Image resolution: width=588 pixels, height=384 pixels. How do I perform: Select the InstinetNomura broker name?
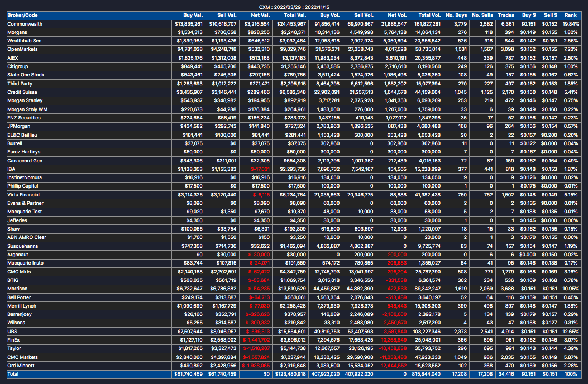[x=25, y=177]
